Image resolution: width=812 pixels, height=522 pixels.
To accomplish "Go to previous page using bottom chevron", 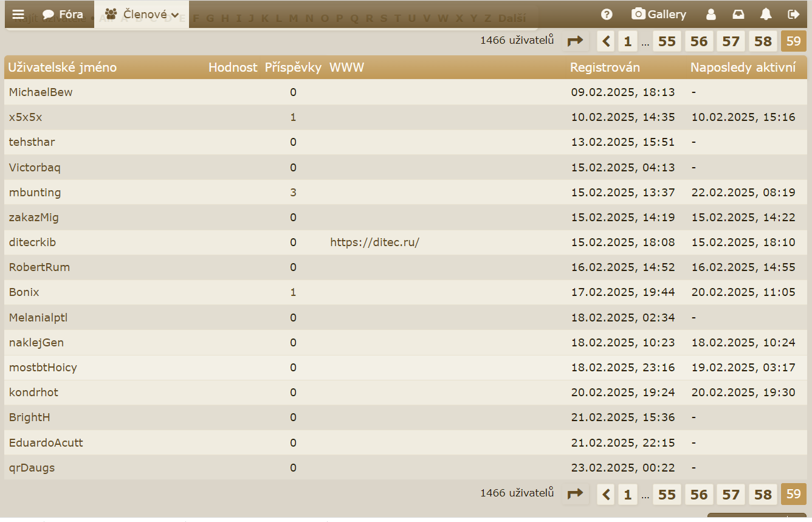I will coord(606,495).
